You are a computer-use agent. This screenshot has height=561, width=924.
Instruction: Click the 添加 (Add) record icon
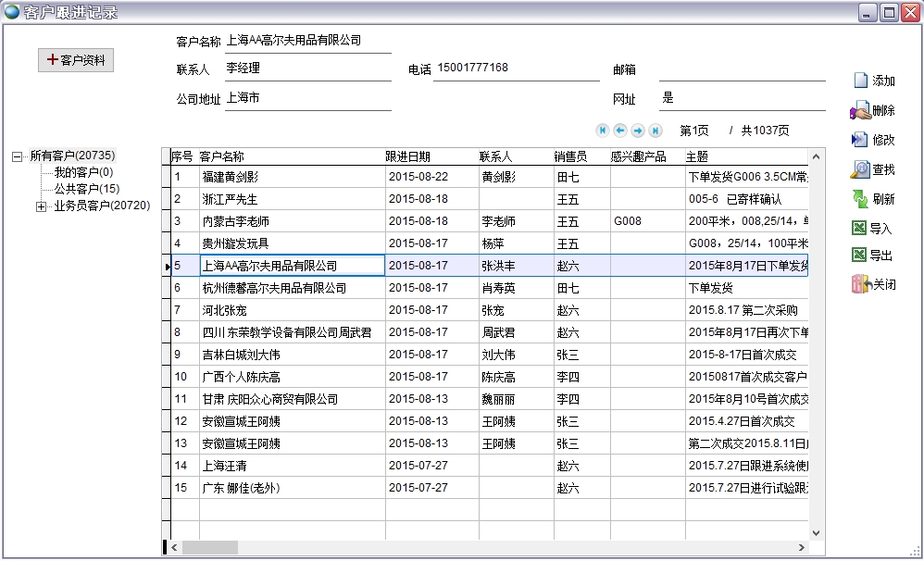click(x=860, y=81)
